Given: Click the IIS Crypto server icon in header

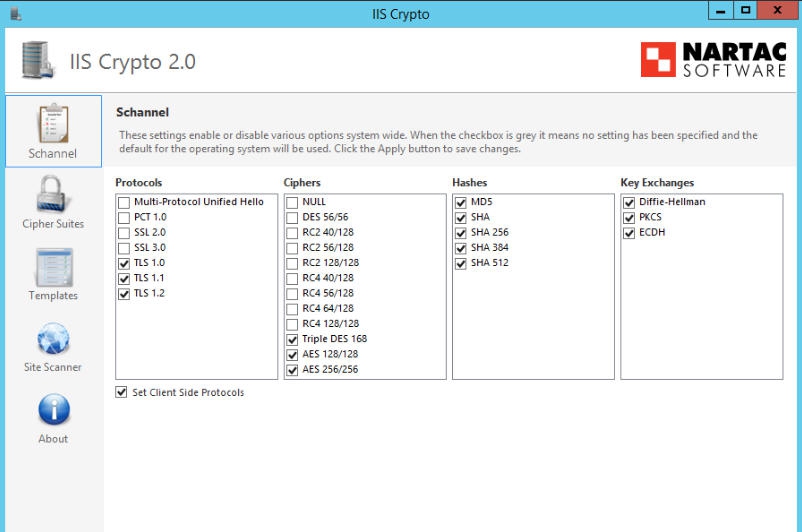Looking at the screenshot, I should 38,60.
